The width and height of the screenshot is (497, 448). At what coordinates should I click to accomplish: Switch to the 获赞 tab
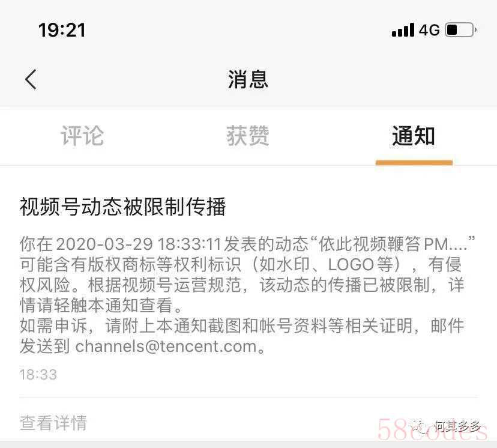pyautogui.click(x=248, y=136)
